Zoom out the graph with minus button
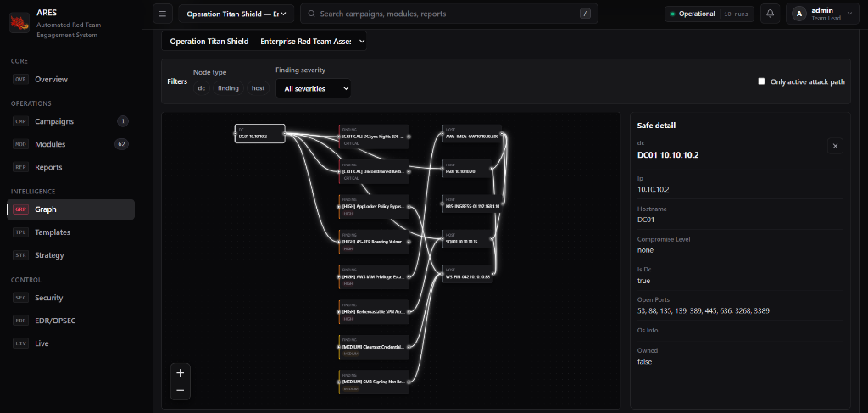Screen dimensions: 868x413 click(x=180, y=390)
